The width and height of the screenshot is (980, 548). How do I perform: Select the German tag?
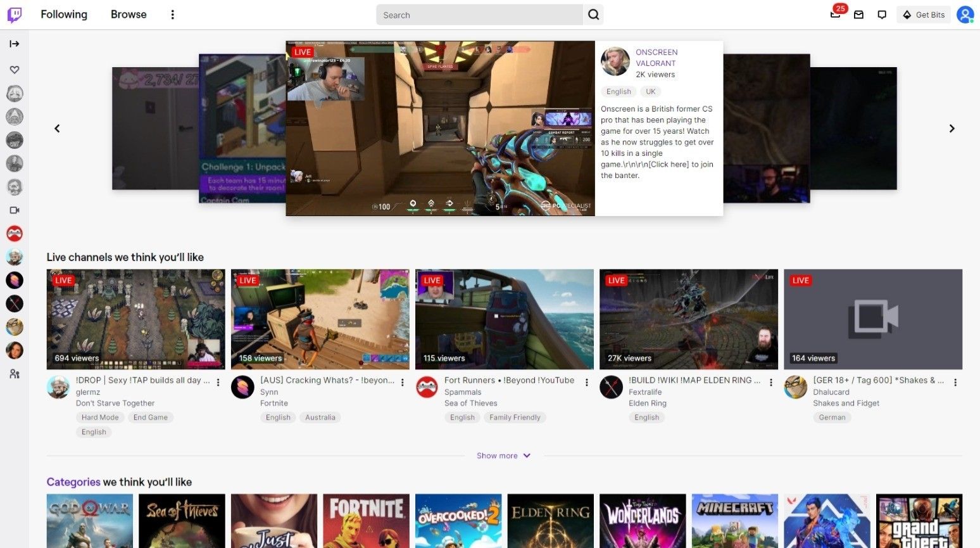[x=832, y=417]
